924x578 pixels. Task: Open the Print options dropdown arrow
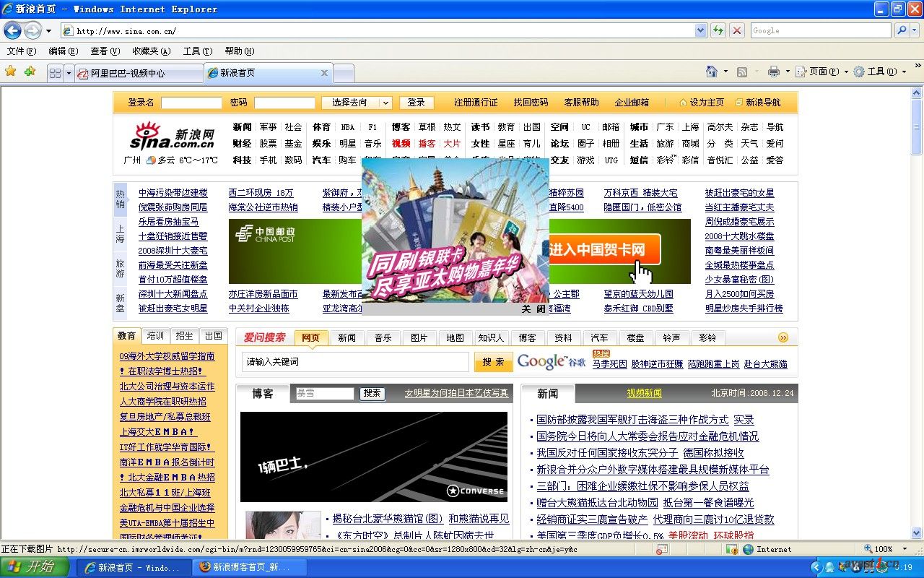787,72
